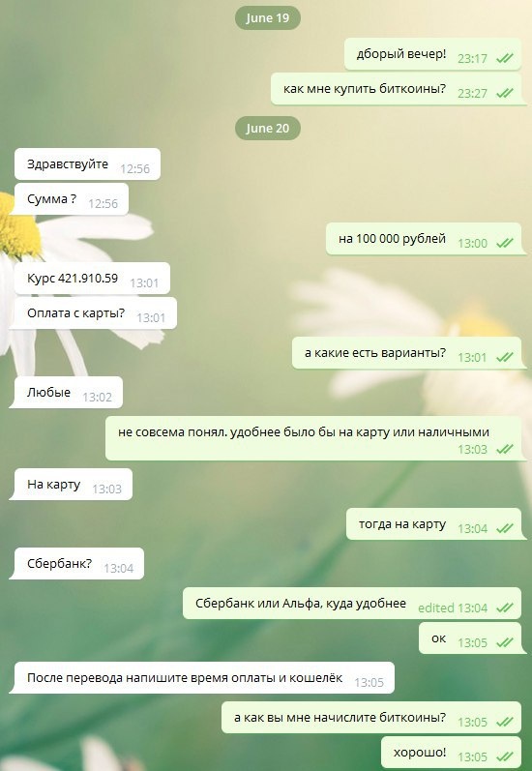Click read checkmarks on 'на 100 000 рублей'
The image size is (532, 771).
click(x=505, y=243)
